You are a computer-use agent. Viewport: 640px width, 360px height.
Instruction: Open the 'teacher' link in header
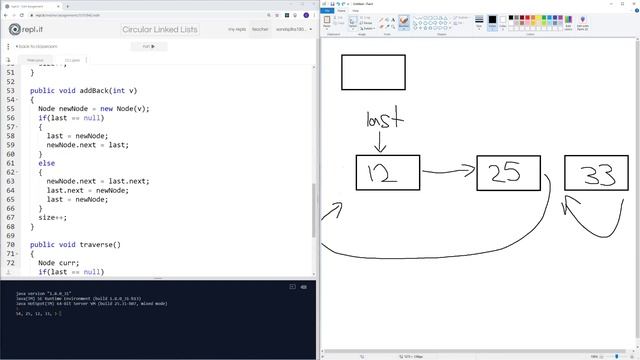click(260, 29)
